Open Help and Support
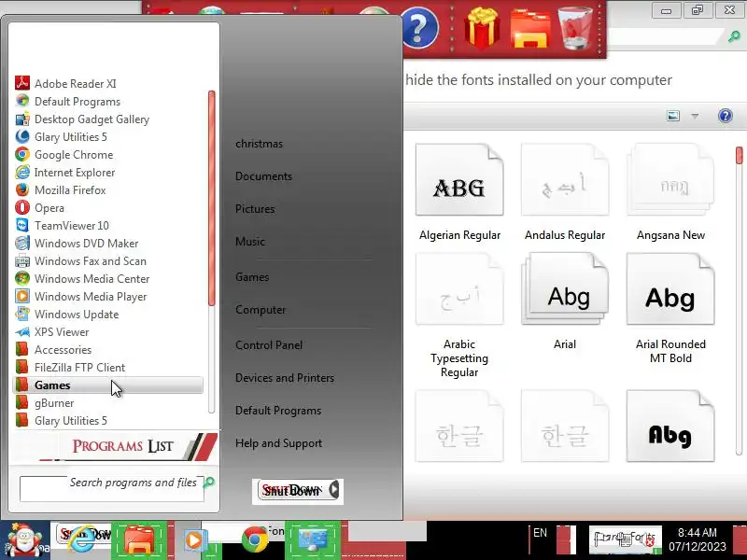 278,443
